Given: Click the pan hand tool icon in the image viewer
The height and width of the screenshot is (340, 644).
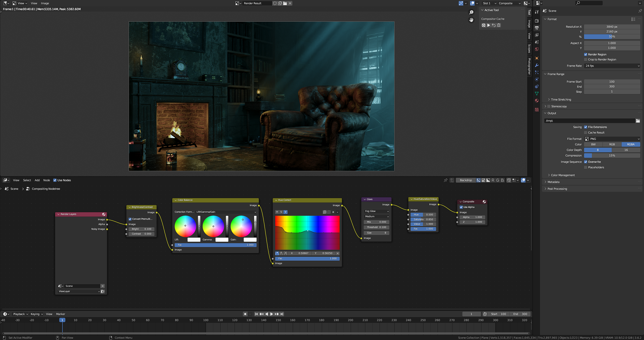Looking at the screenshot, I should (471, 20).
